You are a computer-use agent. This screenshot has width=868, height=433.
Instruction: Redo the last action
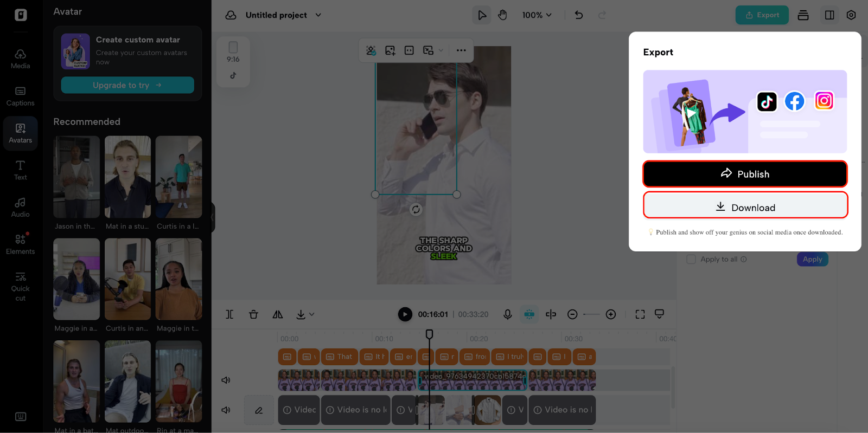pos(602,15)
